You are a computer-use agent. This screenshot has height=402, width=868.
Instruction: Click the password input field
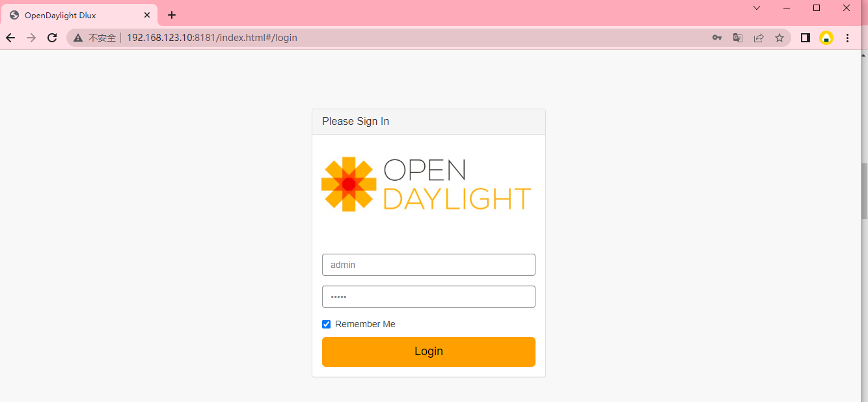429,297
